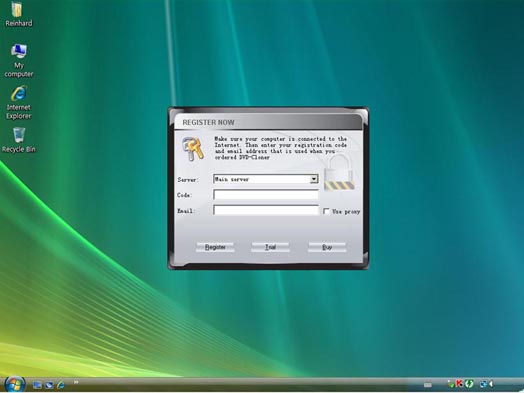Click the REGISTER NOW title bar
The height and width of the screenshot is (393, 524).
pos(268,122)
